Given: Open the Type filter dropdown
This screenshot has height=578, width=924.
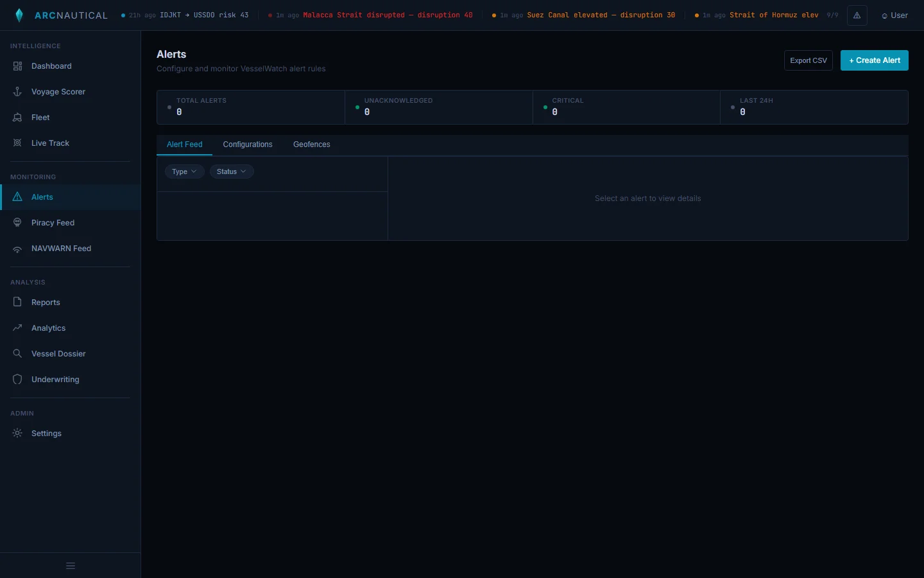Looking at the screenshot, I should pyautogui.click(x=184, y=171).
